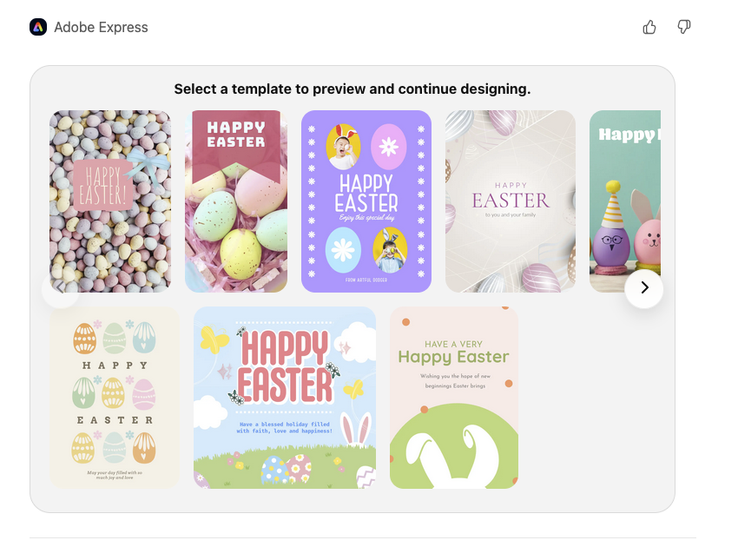This screenshot has height=560, width=738.
Task: Click the thumbs up feedback icon
Action: [649, 27]
